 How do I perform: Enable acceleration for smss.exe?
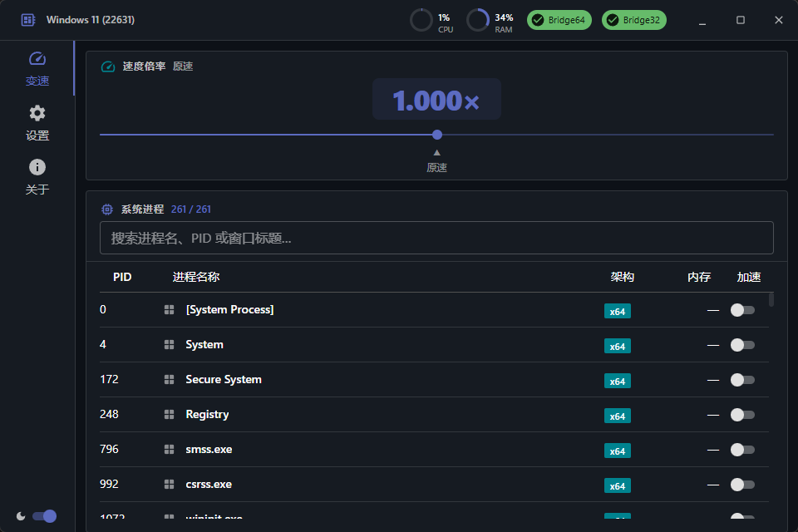click(x=742, y=450)
